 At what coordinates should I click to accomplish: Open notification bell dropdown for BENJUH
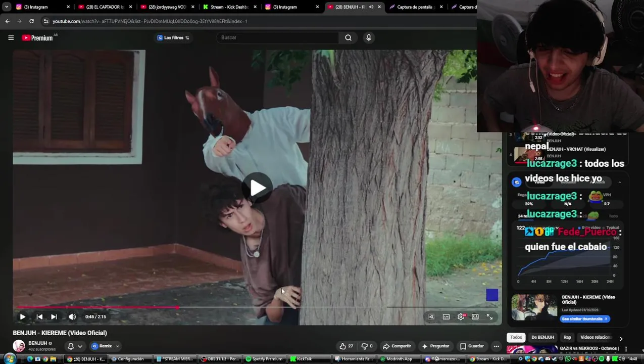[x=75, y=346]
